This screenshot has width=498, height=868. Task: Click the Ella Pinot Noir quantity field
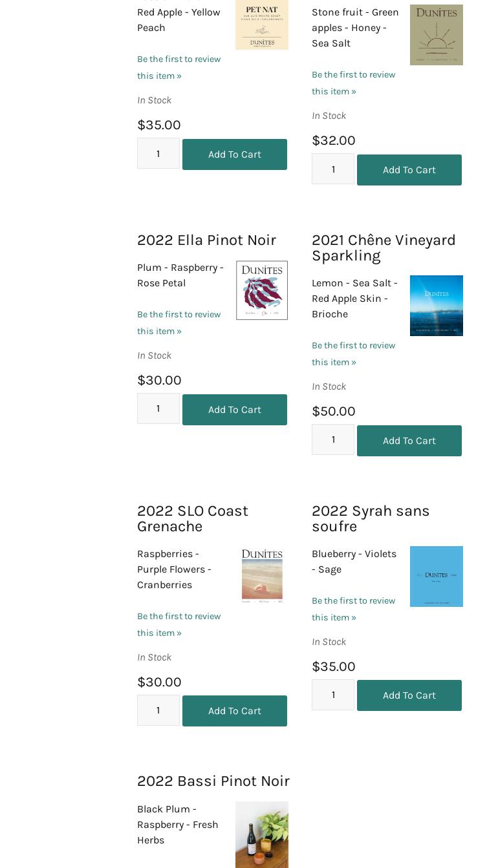pos(158,408)
